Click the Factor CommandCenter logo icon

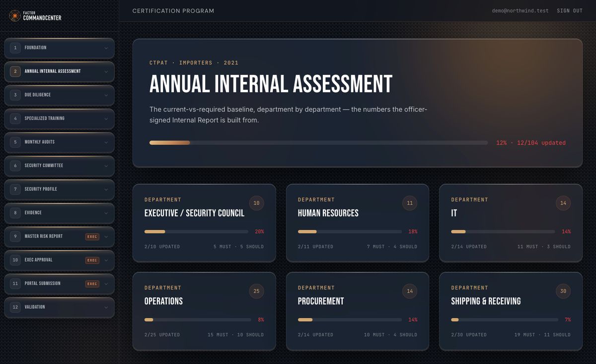coord(15,16)
